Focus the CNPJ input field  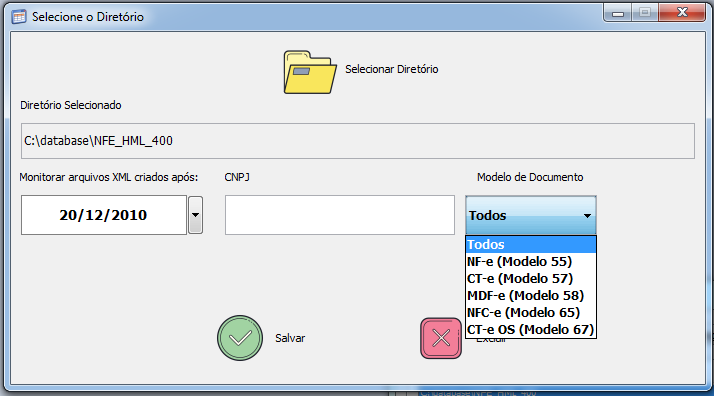340,215
